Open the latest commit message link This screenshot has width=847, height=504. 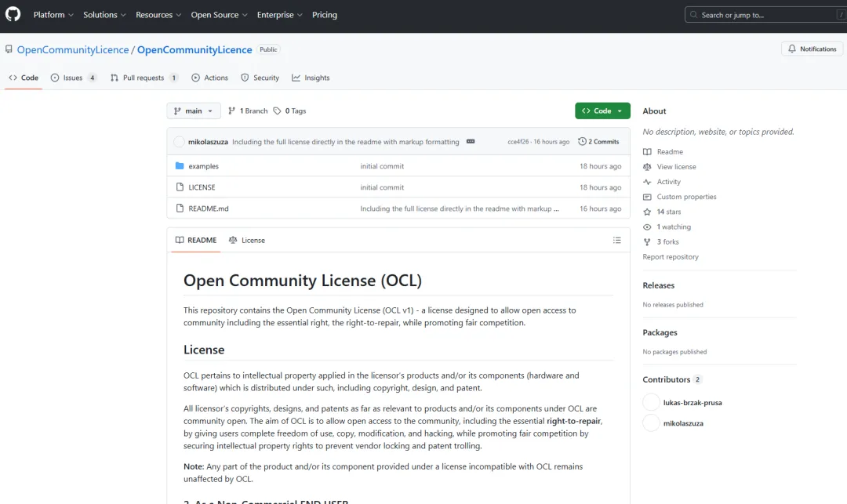pos(346,142)
